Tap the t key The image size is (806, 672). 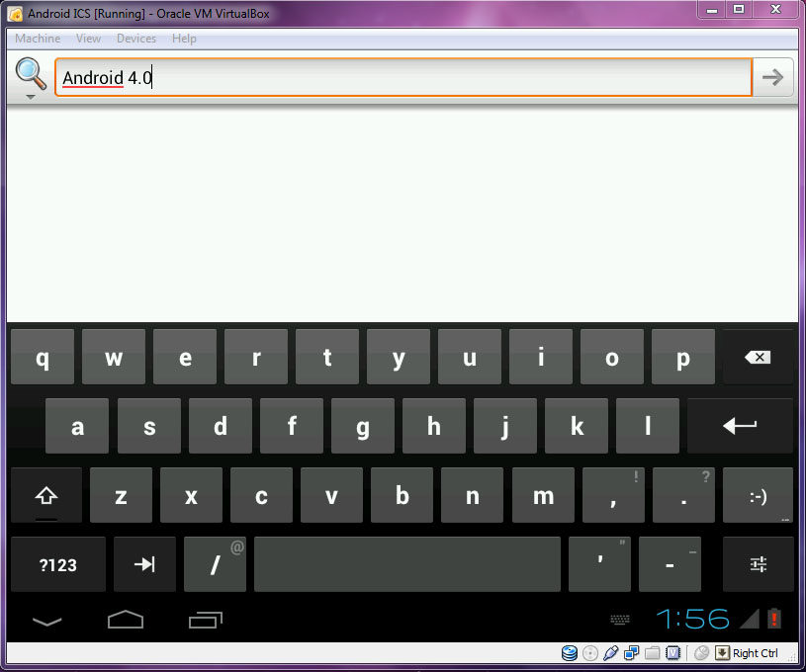click(x=327, y=357)
